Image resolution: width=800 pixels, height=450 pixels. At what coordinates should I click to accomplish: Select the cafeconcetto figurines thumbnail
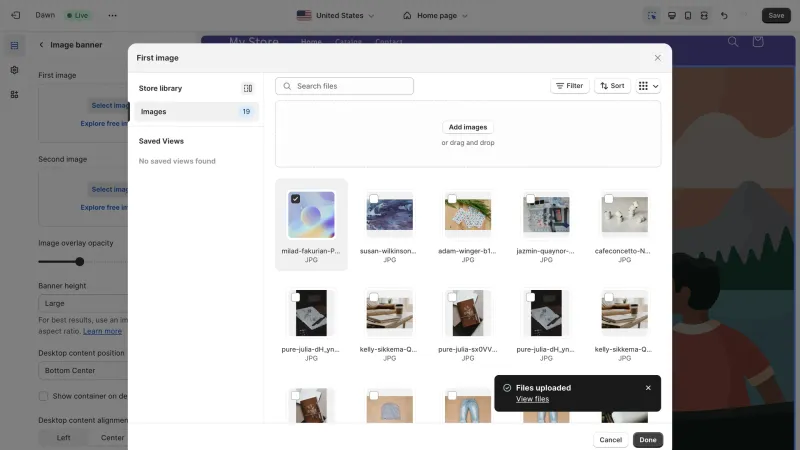pos(624,214)
